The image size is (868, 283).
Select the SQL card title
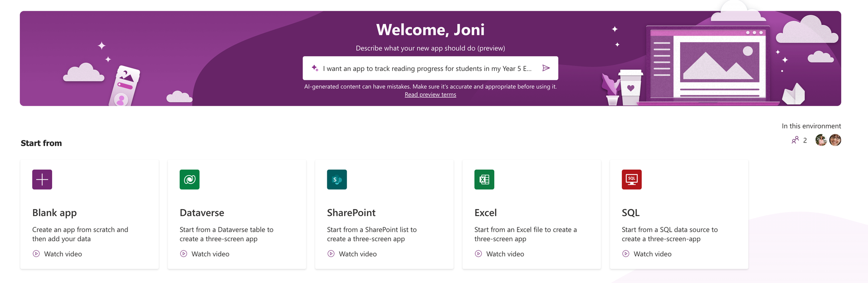pyautogui.click(x=631, y=213)
